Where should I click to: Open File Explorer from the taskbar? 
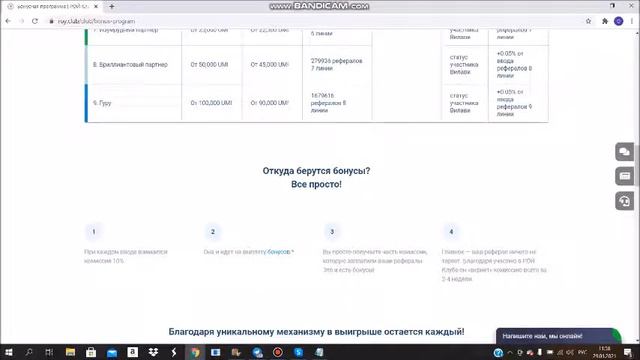coord(70,352)
